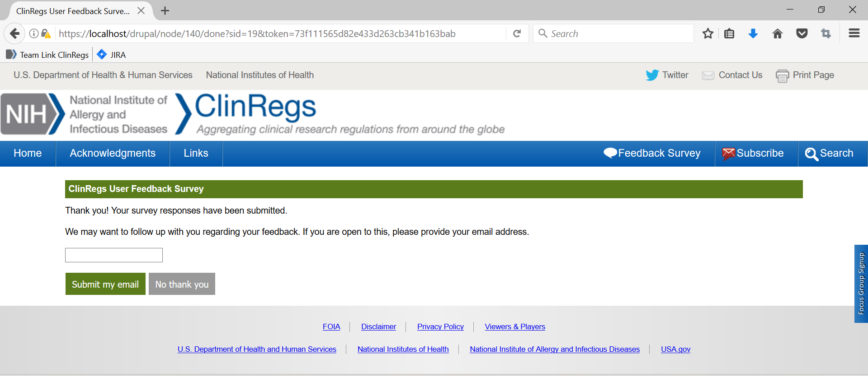Open the FOIA footer link

pos(331,326)
